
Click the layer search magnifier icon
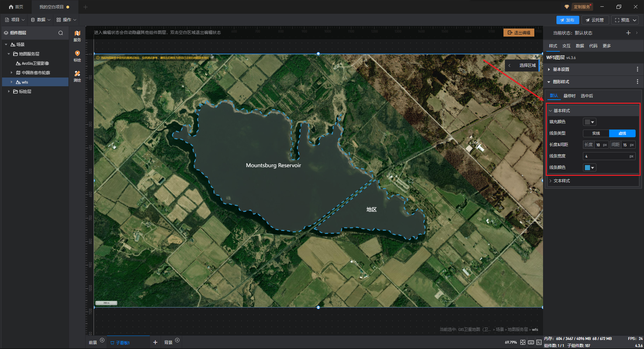pos(61,33)
